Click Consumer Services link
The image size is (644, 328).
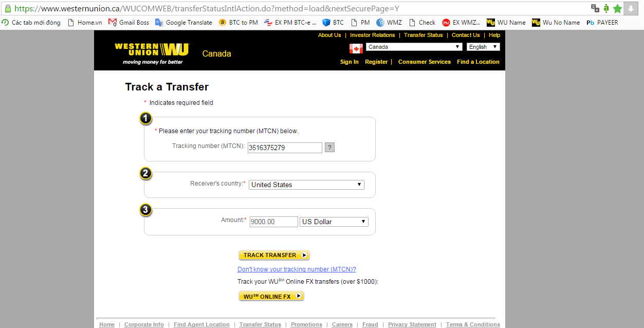tap(425, 62)
